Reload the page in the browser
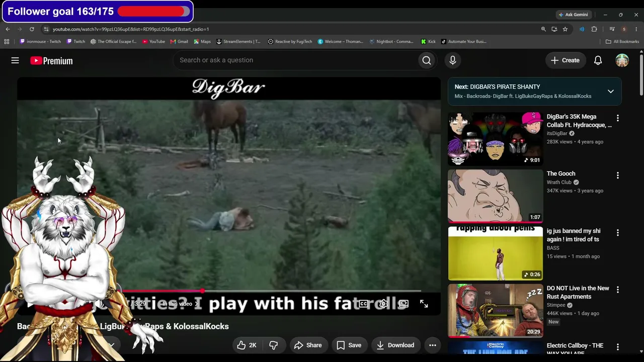Image resolution: width=644 pixels, height=362 pixels. (x=32, y=29)
